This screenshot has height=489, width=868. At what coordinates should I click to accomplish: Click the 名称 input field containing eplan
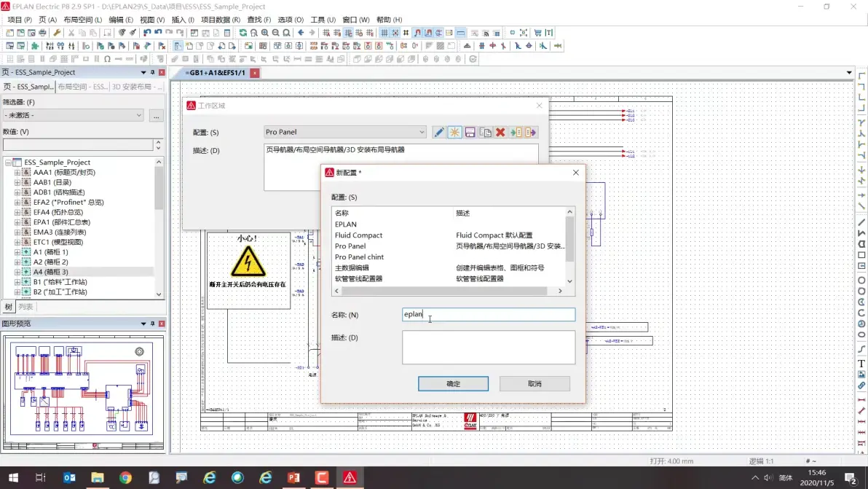[488, 315]
